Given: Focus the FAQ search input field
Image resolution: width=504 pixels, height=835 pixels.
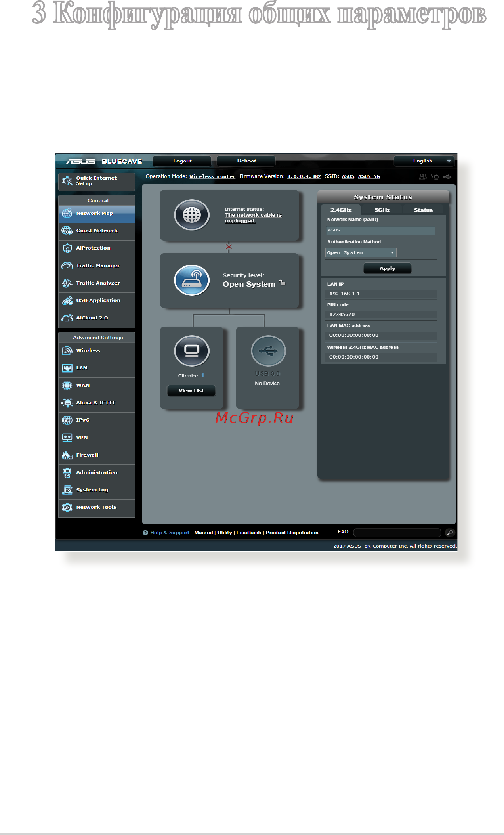Looking at the screenshot, I should coord(397,532).
